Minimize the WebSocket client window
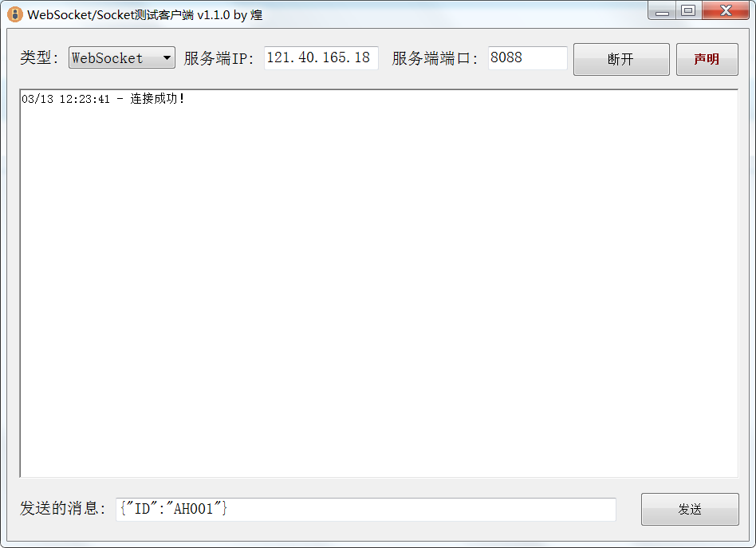Image resolution: width=756 pixels, height=548 pixels. (x=662, y=10)
